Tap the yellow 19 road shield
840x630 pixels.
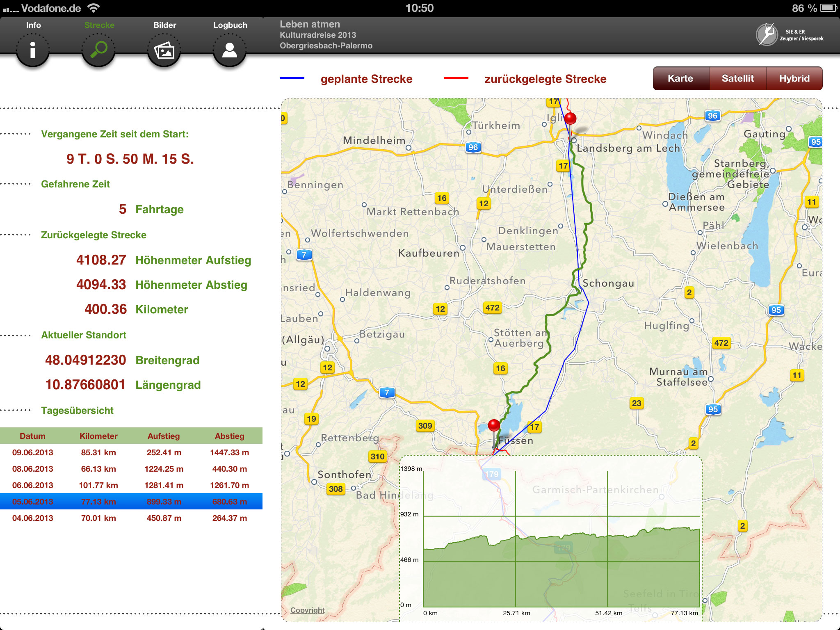click(311, 419)
